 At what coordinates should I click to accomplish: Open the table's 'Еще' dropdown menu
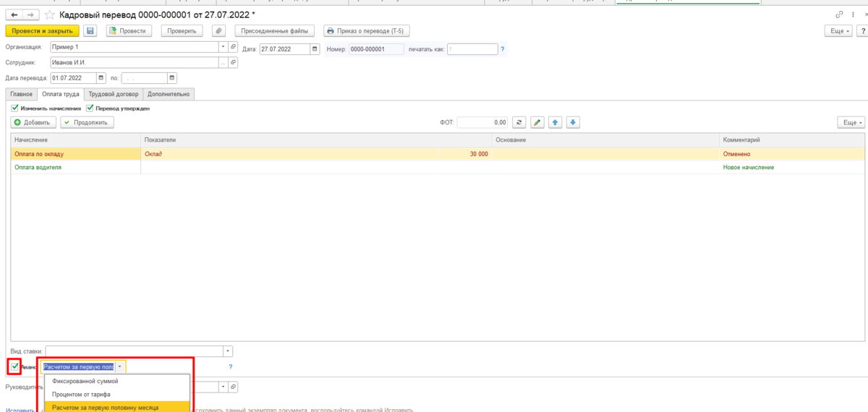851,122
